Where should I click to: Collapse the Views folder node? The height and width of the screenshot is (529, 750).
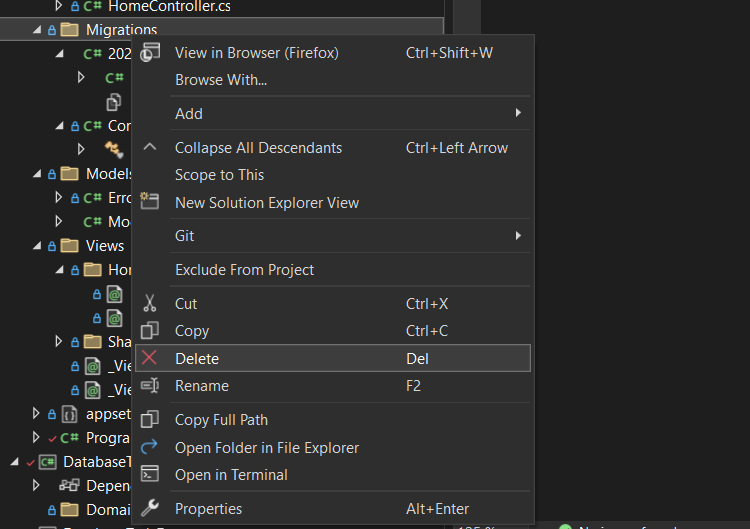38,245
